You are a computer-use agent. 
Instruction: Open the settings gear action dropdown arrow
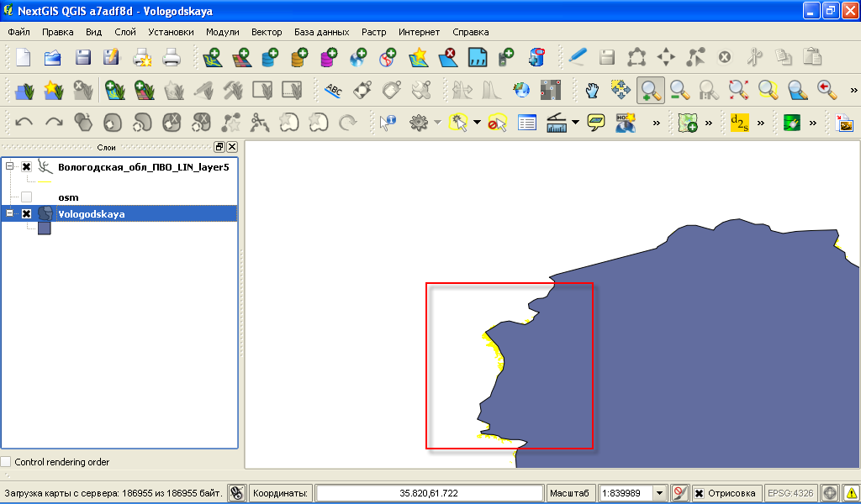pyautogui.click(x=437, y=123)
